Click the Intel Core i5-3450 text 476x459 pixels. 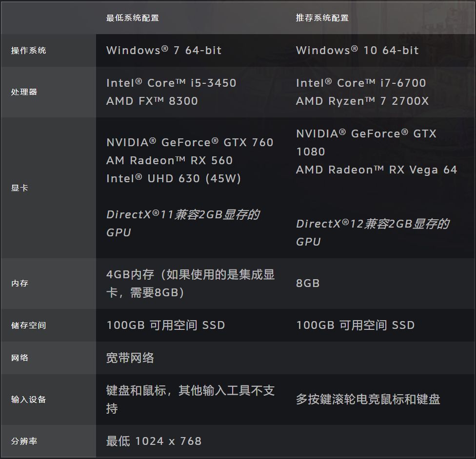pyautogui.click(x=171, y=82)
